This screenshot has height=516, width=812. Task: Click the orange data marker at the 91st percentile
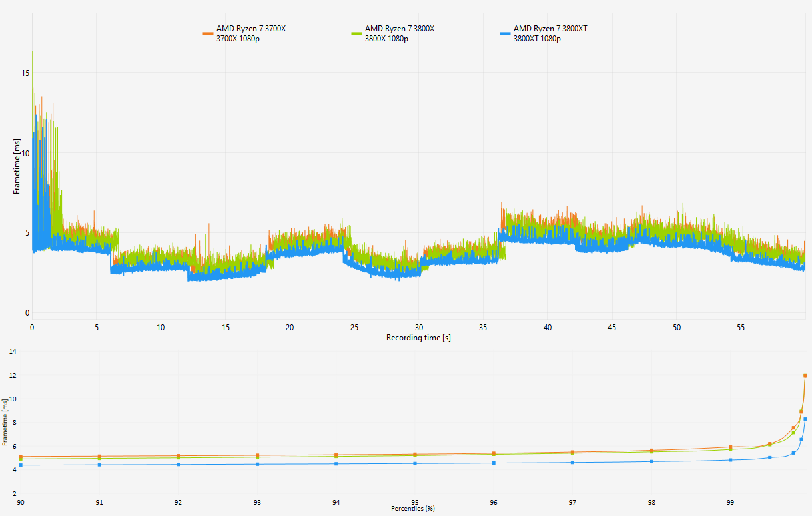pos(99,457)
